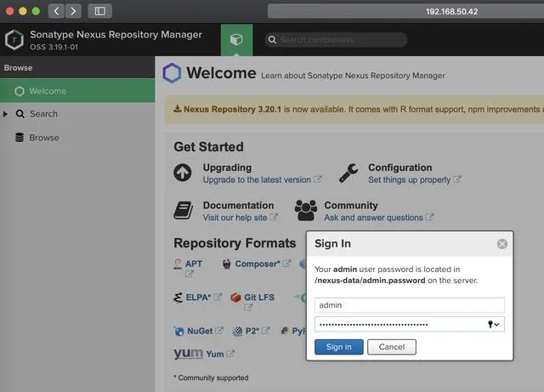Focus the Search components field
The image size is (544, 392).
[337, 40]
